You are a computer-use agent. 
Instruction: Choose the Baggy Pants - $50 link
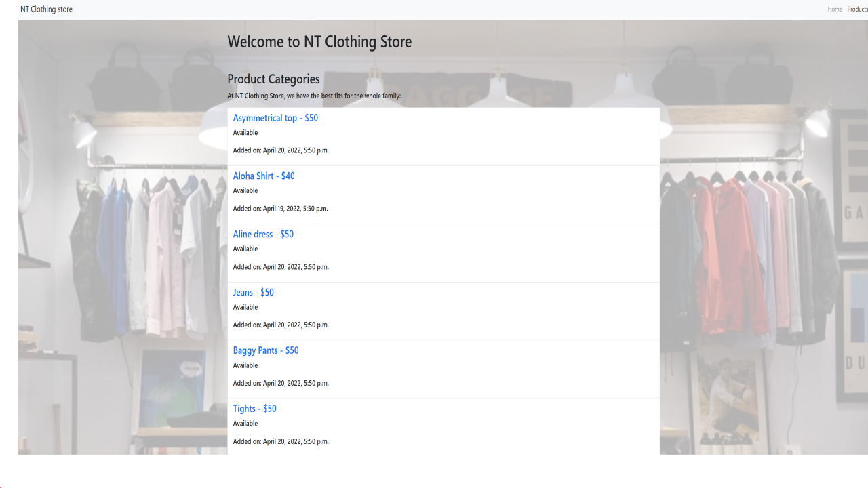(x=266, y=351)
